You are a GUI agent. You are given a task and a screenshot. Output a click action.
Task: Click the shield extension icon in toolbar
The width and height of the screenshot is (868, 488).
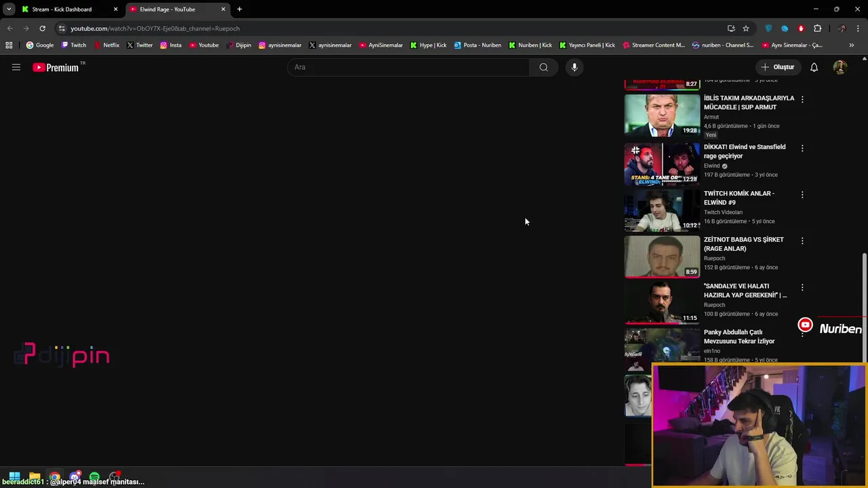coord(768,28)
